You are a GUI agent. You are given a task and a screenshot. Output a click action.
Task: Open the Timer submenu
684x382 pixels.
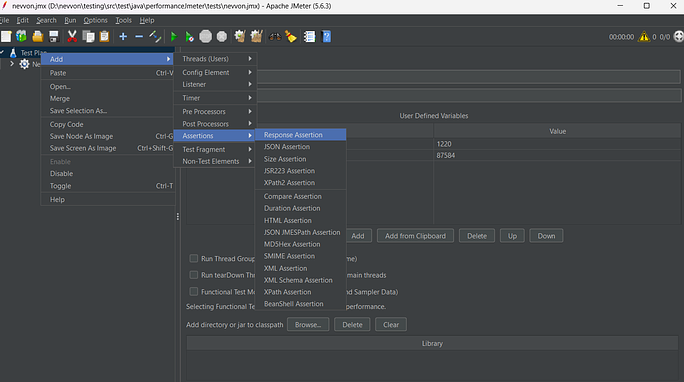tap(215, 98)
